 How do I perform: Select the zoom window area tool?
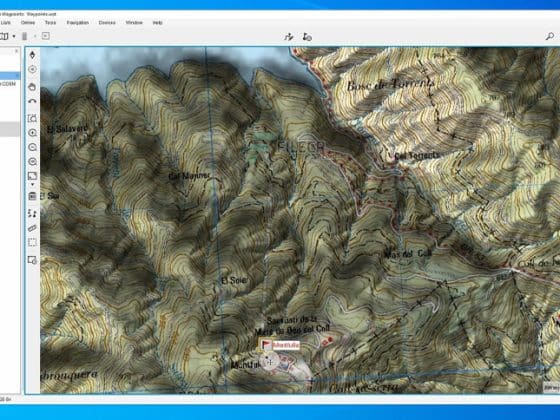[x=32, y=118]
